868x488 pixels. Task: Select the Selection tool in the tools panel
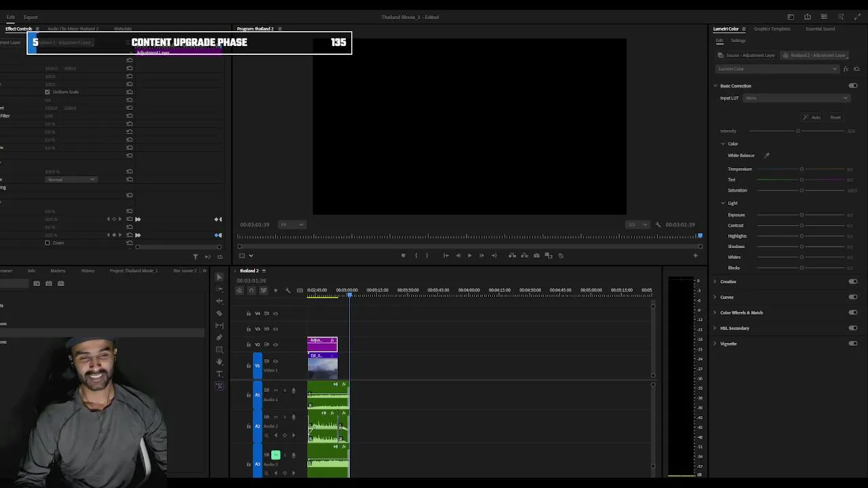219,277
